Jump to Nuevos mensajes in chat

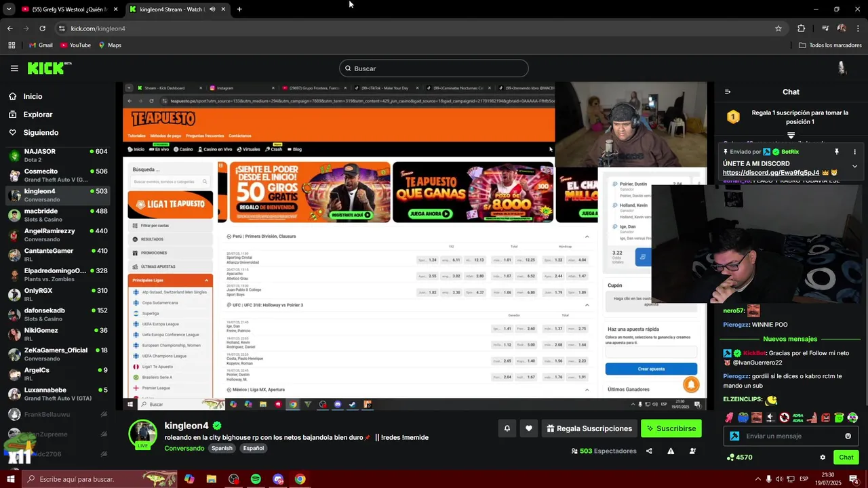coord(790,339)
